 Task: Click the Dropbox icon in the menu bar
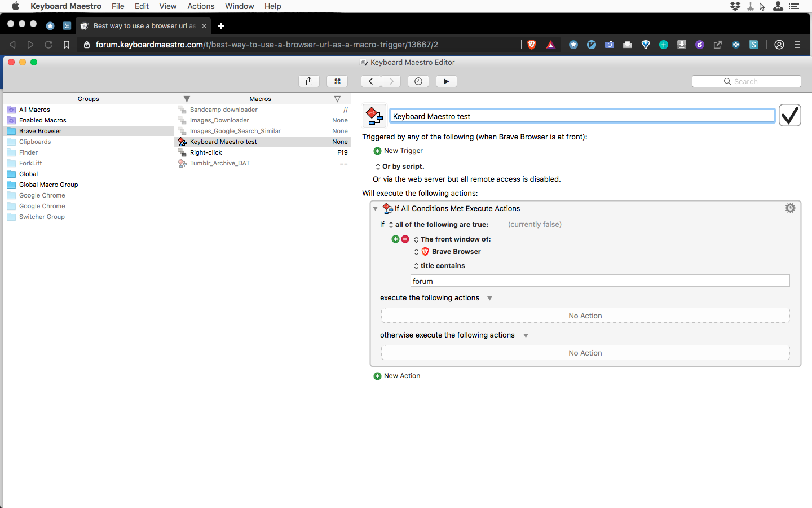735,6
